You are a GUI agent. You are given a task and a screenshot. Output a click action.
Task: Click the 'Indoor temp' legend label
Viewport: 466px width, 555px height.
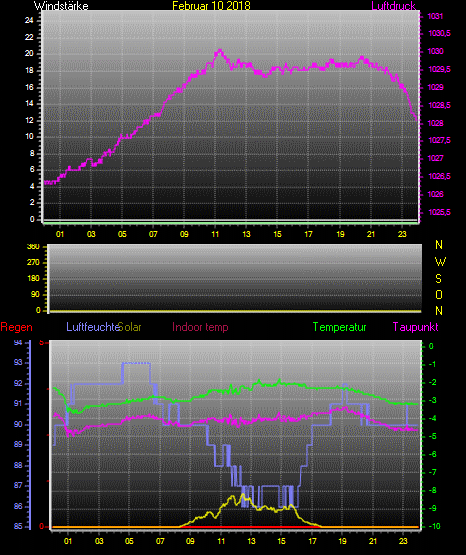coord(200,327)
